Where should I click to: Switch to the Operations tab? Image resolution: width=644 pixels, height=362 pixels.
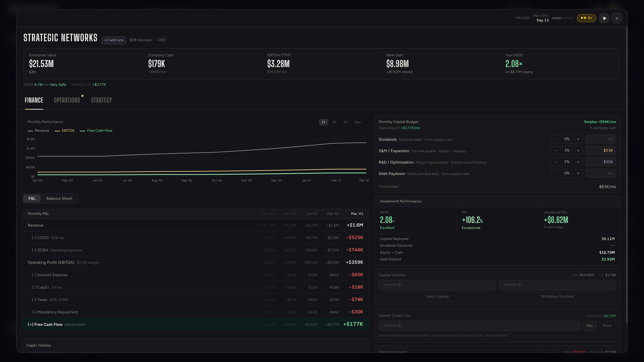[67, 100]
